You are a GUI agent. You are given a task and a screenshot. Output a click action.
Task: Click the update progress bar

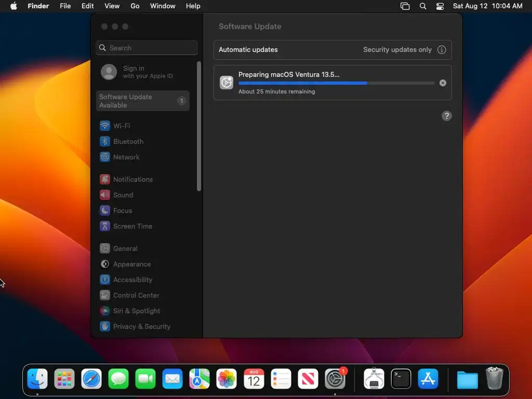[x=336, y=83]
